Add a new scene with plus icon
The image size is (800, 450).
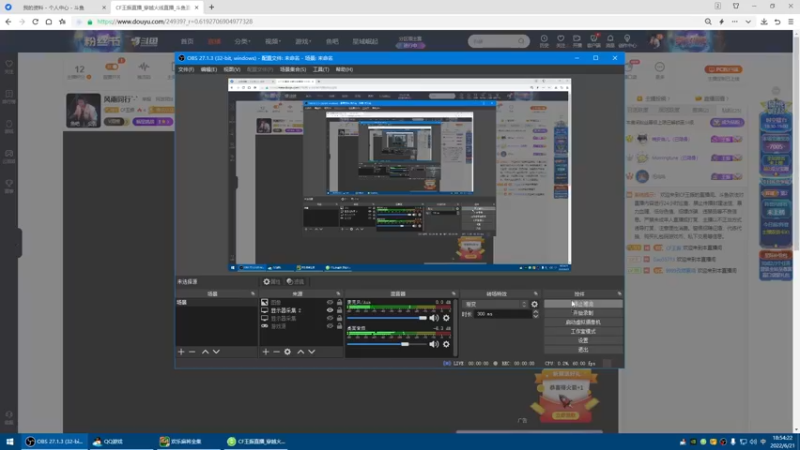pyautogui.click(x=181, y=352)
